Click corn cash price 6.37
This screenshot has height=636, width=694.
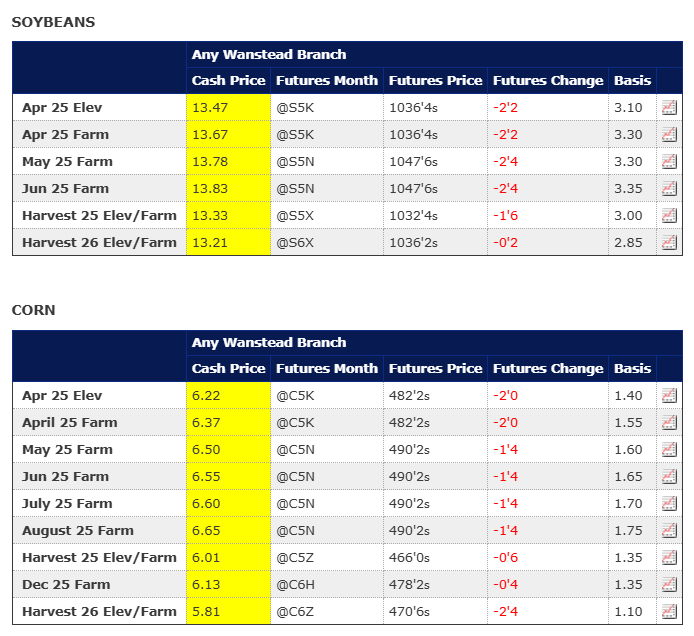pyautogui.click(x=206, y=422)
